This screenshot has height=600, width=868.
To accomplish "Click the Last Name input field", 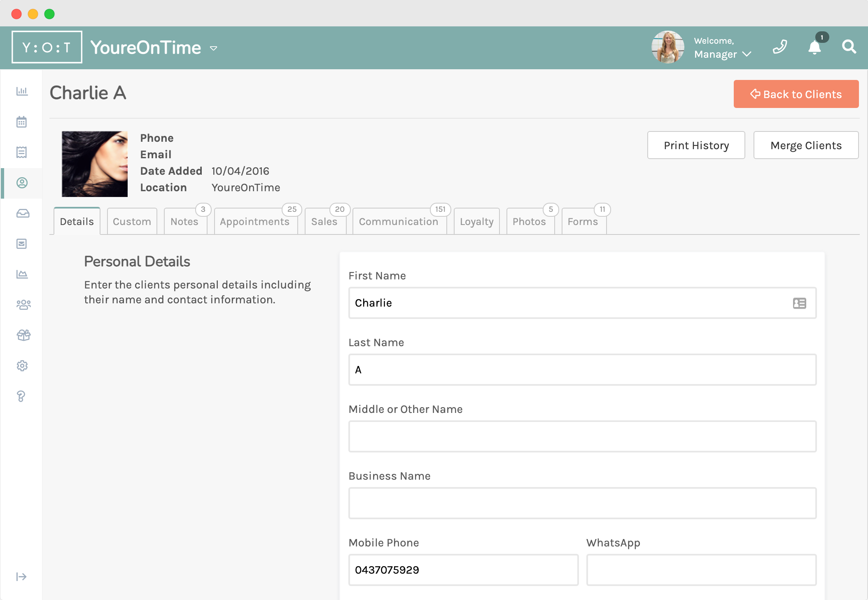I will (x=582, y=370).
